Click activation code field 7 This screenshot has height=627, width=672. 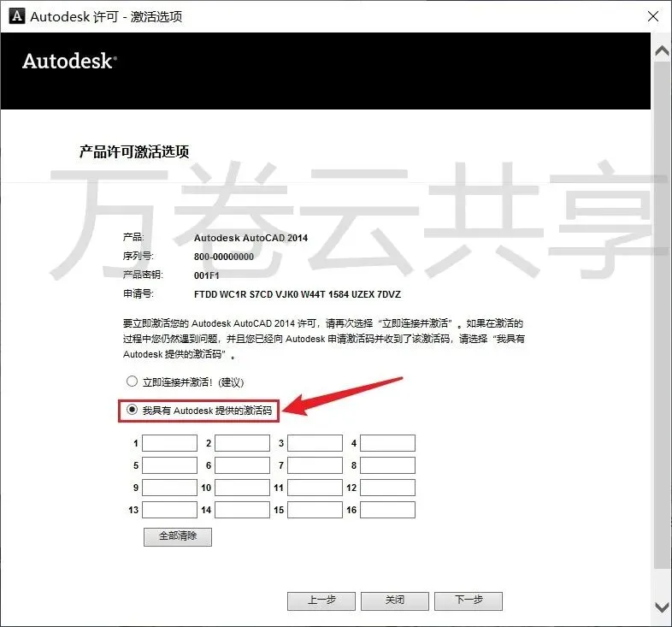tap(315, 465)
